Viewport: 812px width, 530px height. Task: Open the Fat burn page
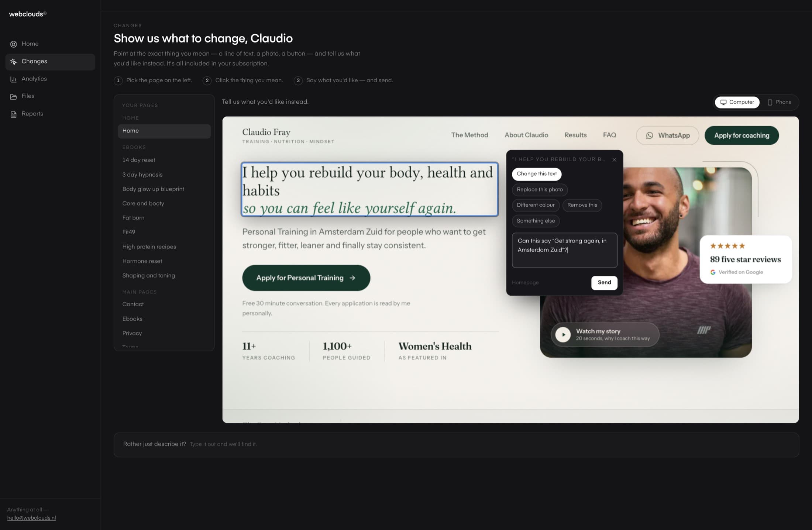(x=164, y=218)
